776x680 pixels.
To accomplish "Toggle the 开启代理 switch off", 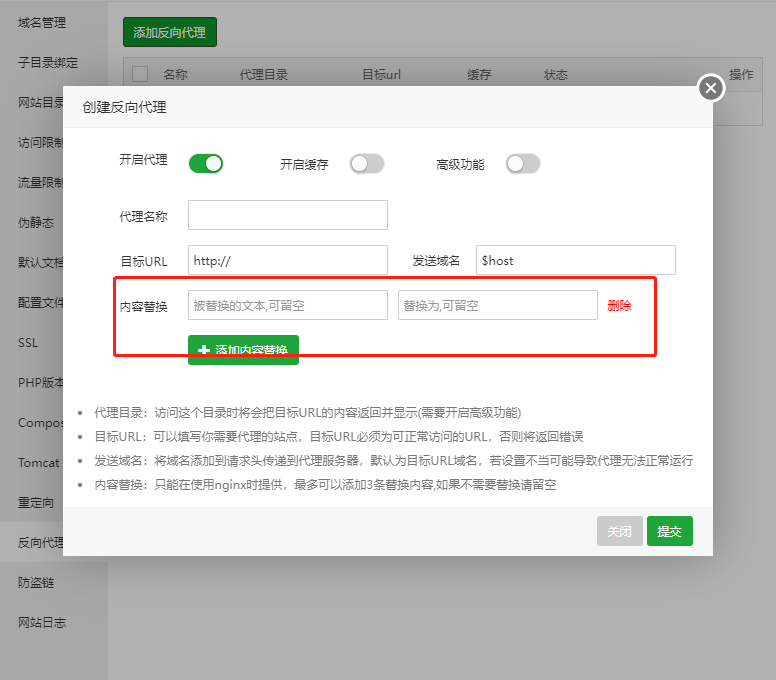I will (205, 164).
